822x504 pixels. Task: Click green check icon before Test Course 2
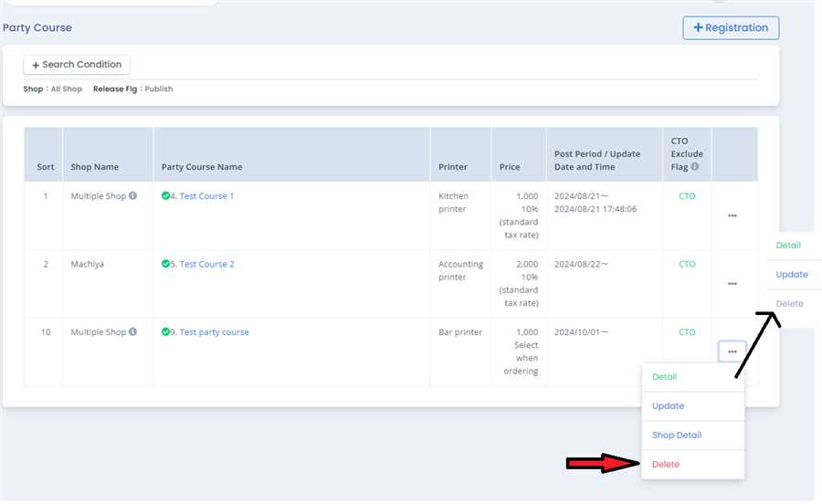click(x=165, y=264)
